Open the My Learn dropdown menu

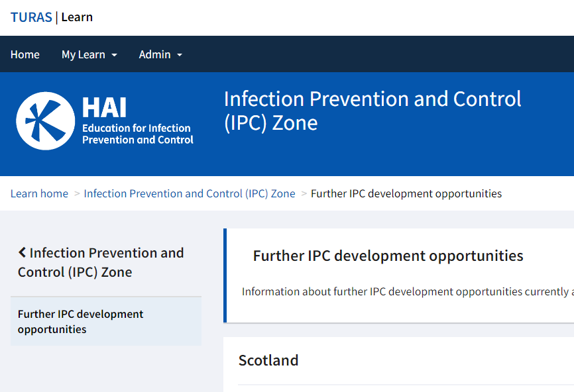click(89, 54)
